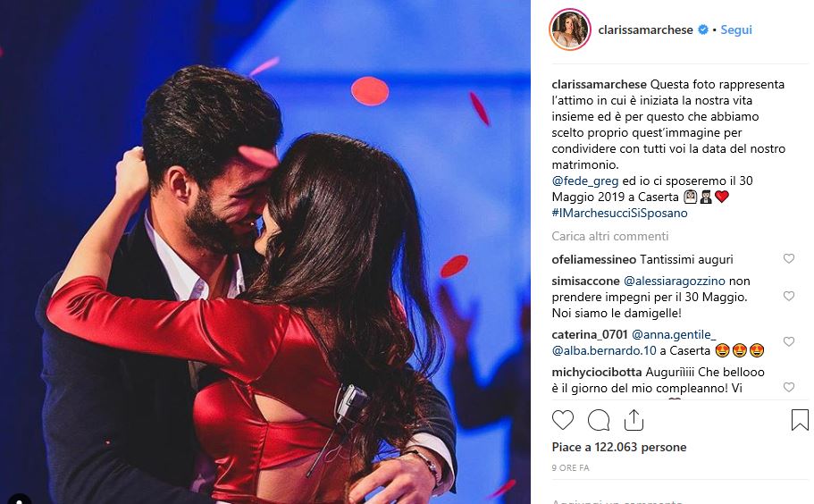Save the post with the bookmark icon
The width and height of the screenshot is (814, 504).
(x=800, y=420)
